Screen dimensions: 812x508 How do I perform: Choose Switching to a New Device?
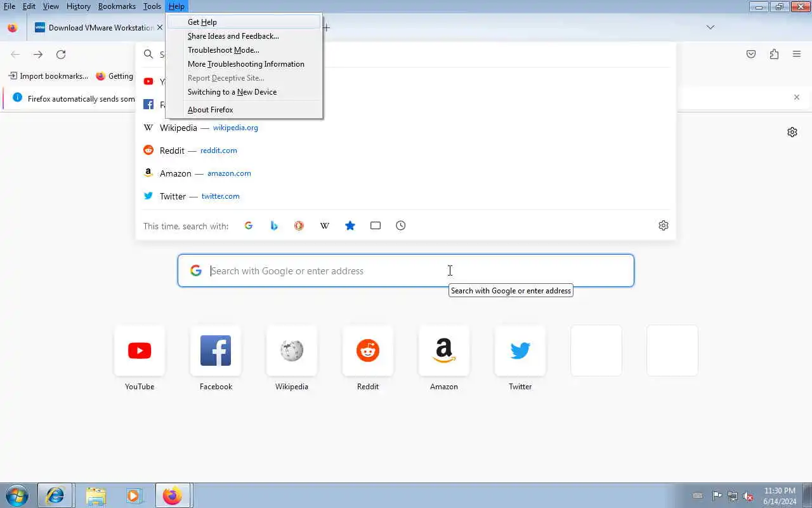click(x=244, y=92)
